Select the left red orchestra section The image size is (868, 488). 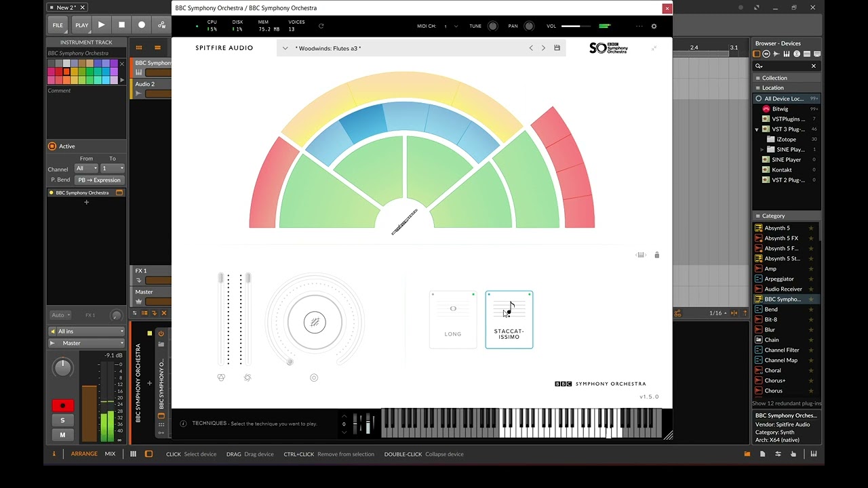[x=273, y=183]
